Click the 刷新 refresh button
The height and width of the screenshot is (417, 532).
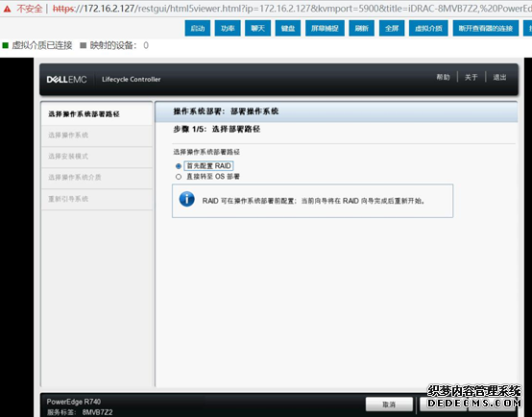tap(362, 28)
